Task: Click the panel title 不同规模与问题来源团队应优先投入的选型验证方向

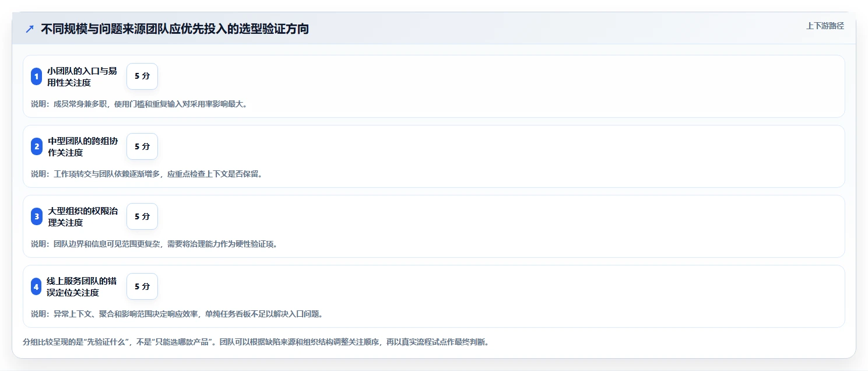Action: (x=175, y=29)
